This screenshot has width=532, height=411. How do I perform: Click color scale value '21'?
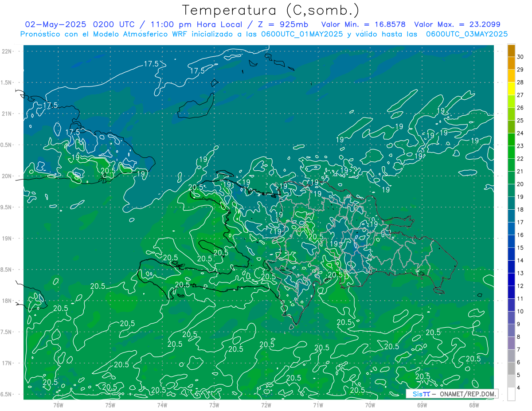pos(520,171)
